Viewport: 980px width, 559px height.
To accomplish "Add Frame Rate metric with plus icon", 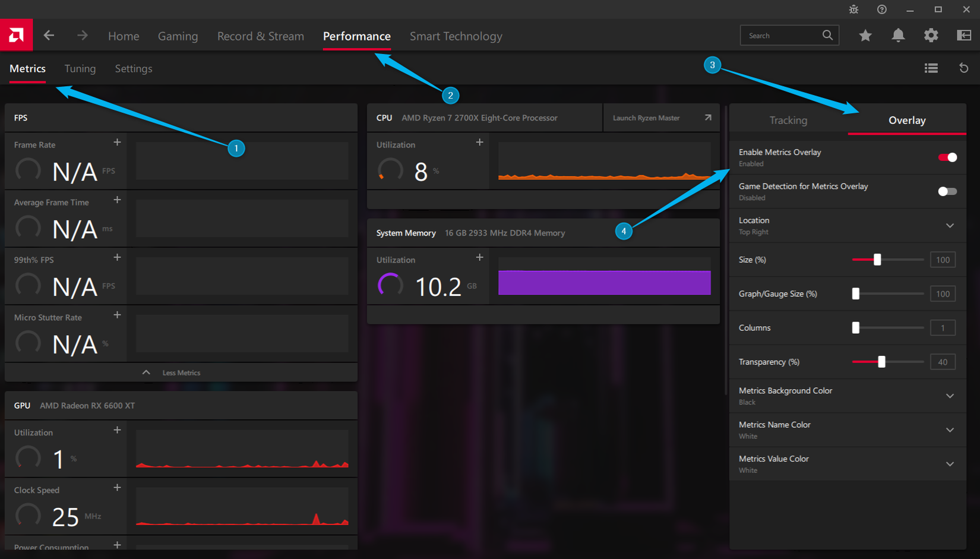I will [117, 143].
